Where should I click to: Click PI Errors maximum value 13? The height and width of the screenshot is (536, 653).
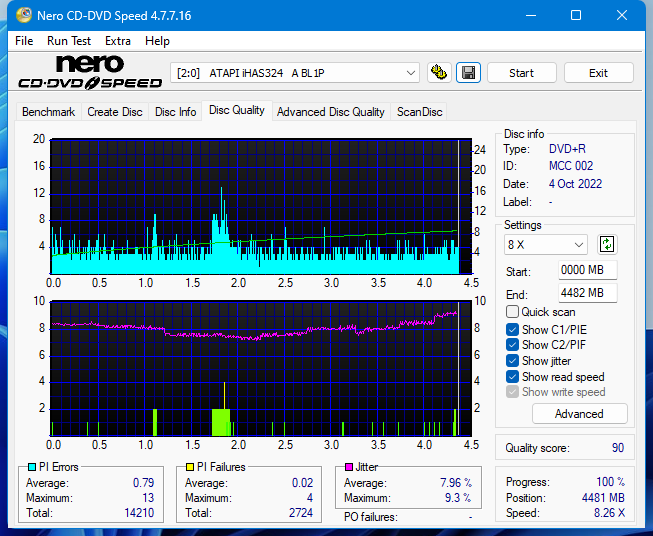(x=148, y=498)
